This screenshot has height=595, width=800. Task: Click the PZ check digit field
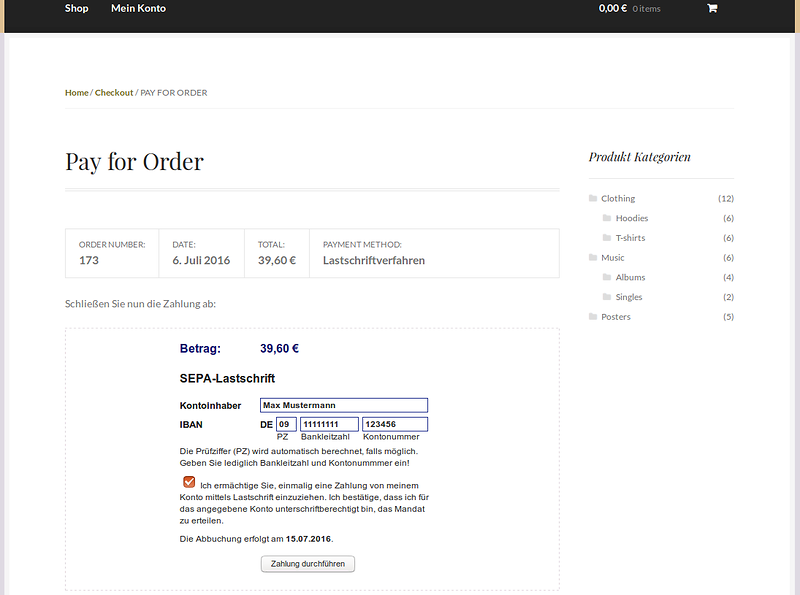click(285, 425)
